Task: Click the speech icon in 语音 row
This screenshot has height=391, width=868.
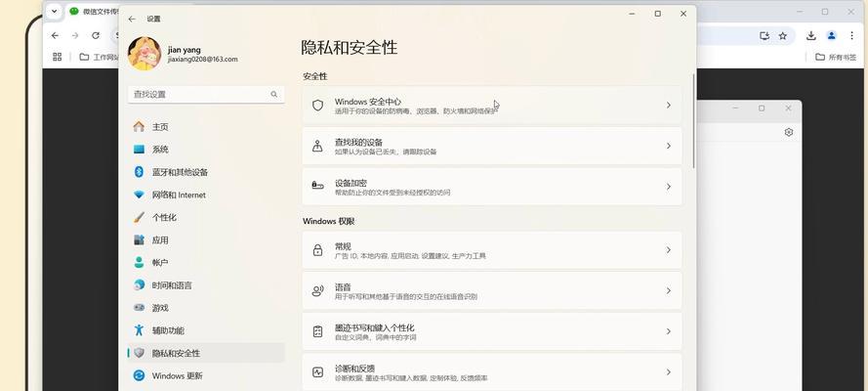Action: [x=317, y=290]
